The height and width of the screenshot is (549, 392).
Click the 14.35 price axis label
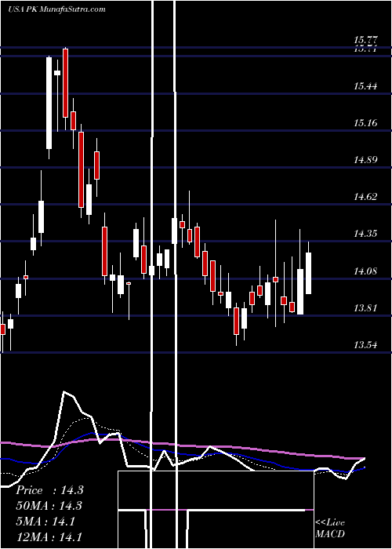[366, 234]
